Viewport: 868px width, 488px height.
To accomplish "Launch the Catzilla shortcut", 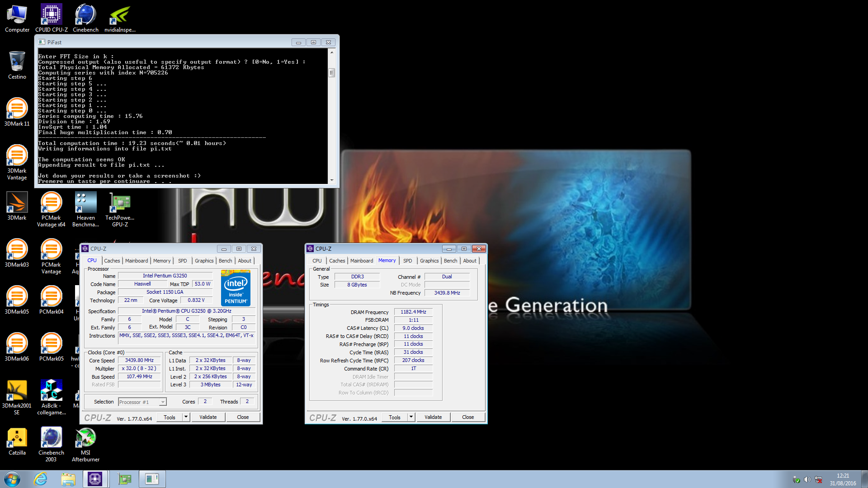I will pyautogui.click(x=17, y=441).
